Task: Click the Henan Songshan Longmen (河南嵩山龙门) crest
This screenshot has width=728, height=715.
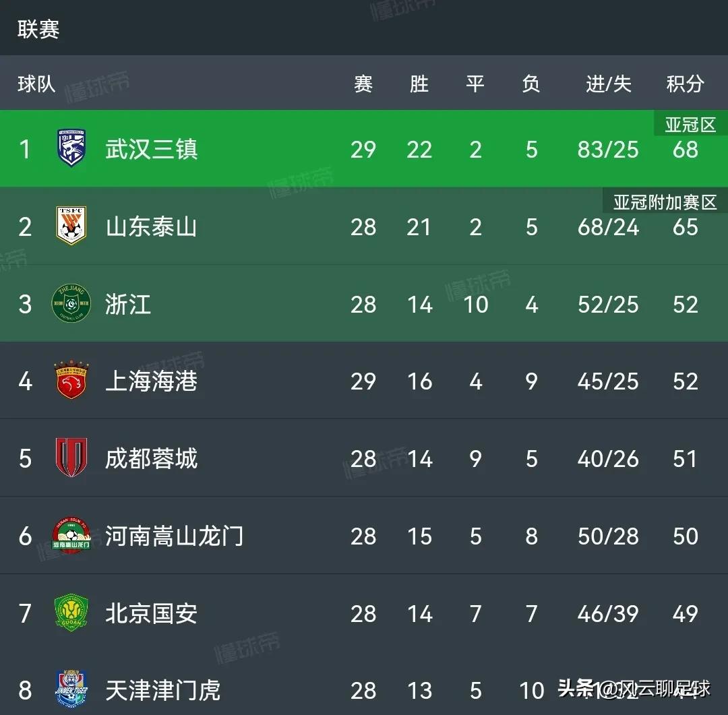Action: (x=71, y=536)
